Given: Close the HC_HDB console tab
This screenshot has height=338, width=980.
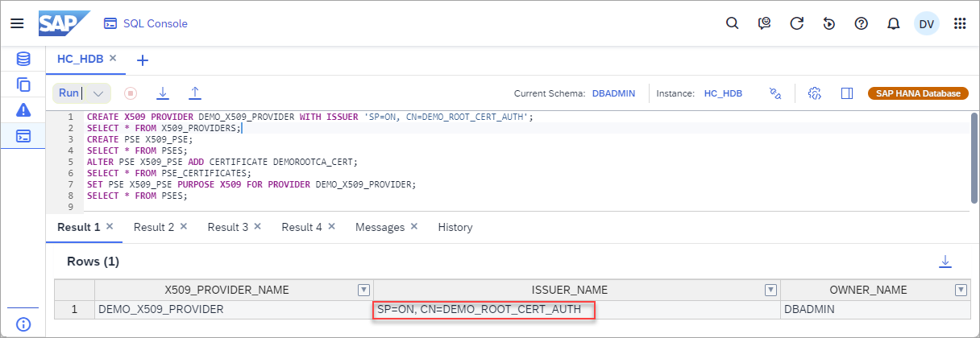Looking at the screenshot, I should pos(113,58).
